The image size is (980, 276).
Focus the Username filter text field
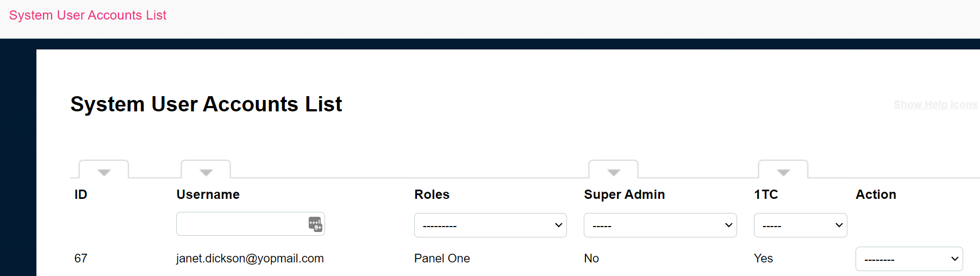coord(242,224)
